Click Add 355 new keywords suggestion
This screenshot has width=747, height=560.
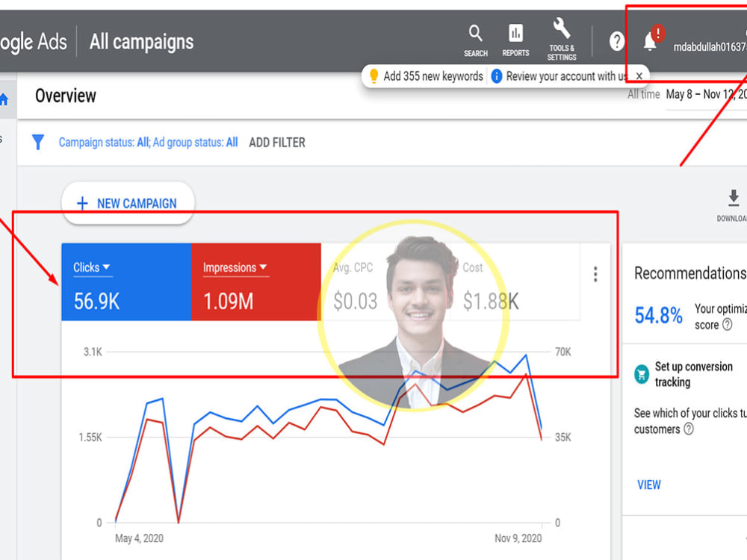433,76
